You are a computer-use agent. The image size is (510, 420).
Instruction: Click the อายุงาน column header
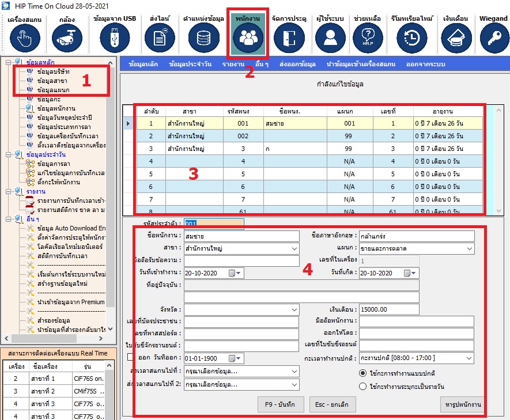pyautogui.click(x=443, y=112)
